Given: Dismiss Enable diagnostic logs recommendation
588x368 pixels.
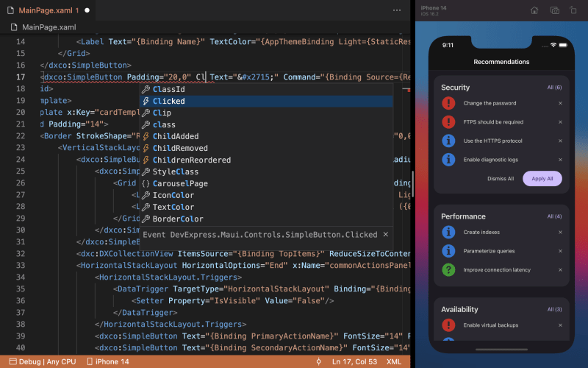Looking at the screenshot, I should point(560,160).
